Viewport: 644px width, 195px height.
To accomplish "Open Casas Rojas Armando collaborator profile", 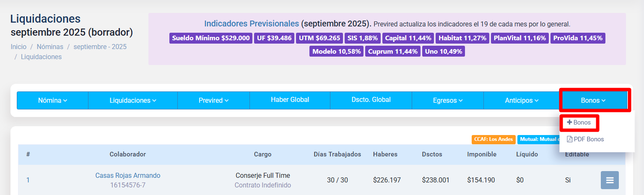I will tap(127, 176).
